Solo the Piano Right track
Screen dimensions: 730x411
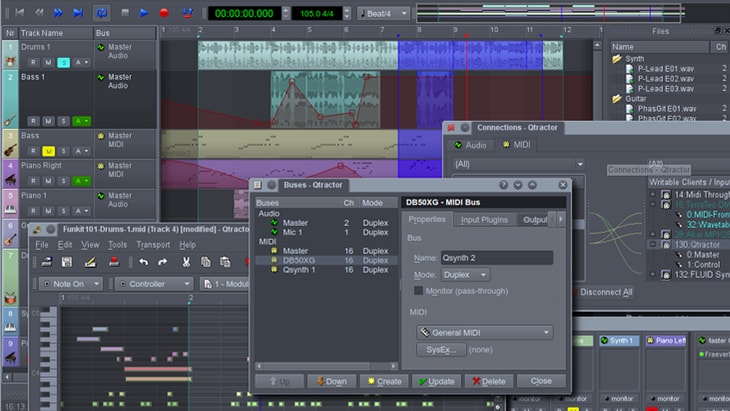point(63,181)
